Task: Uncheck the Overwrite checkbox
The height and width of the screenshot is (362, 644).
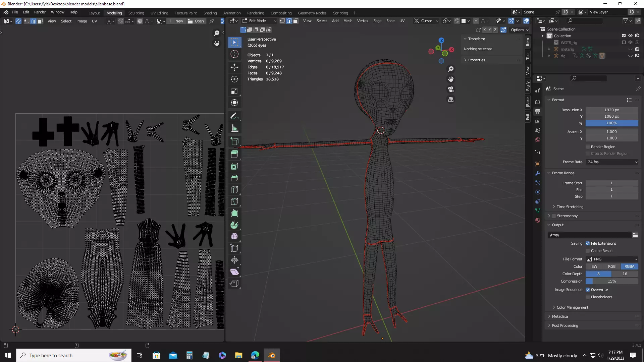Action: tap(588, 290)
